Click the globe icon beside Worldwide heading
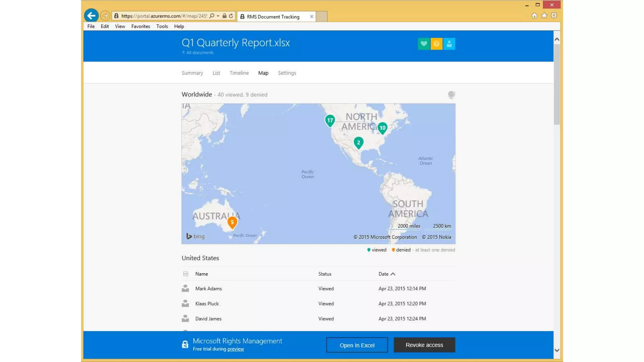 (451, 94)
